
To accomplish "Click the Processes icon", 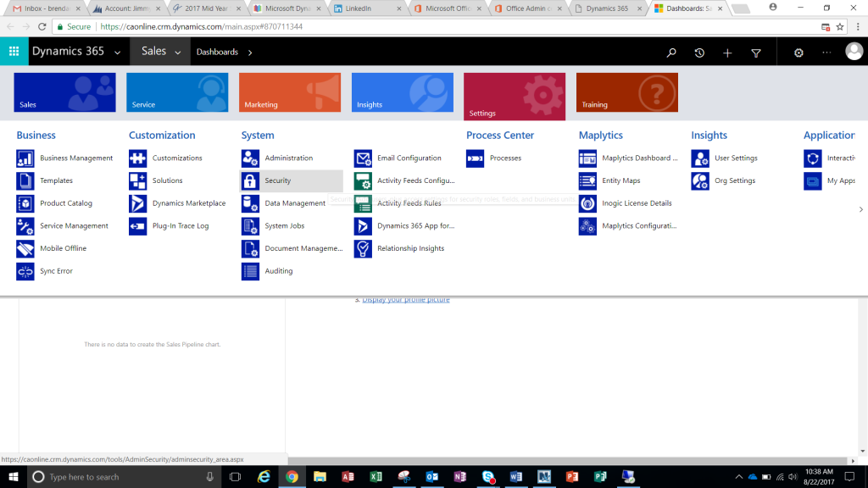I will pyautogui.click(x=475, y=158).
